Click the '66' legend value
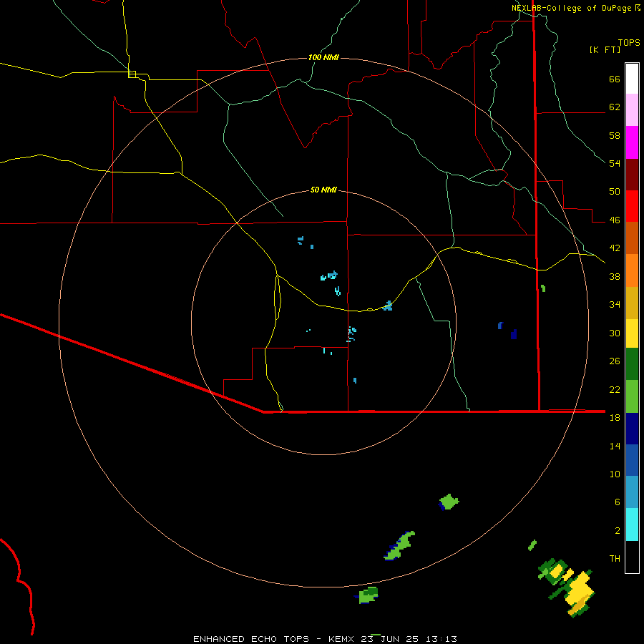644x644 pixels. (615, 79)
